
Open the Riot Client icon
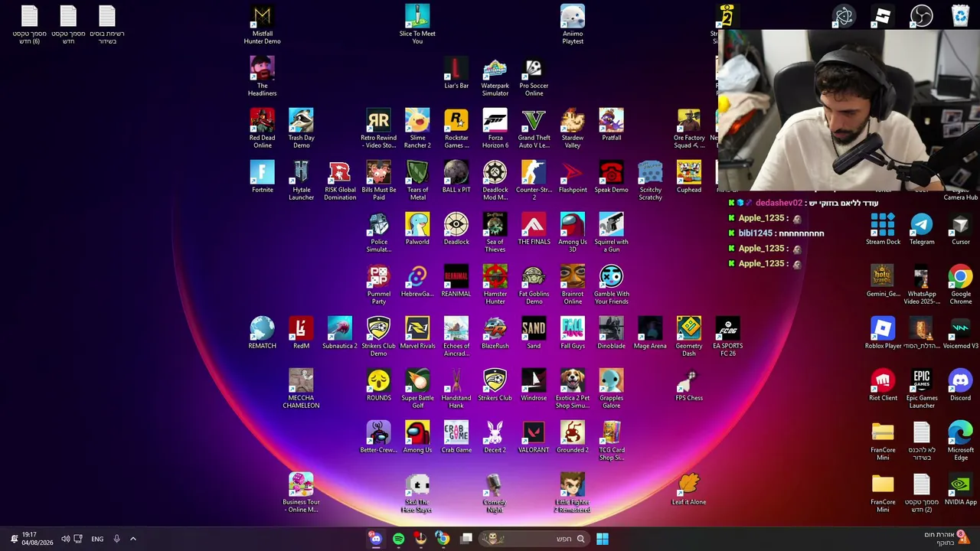[x=883, y=385]
